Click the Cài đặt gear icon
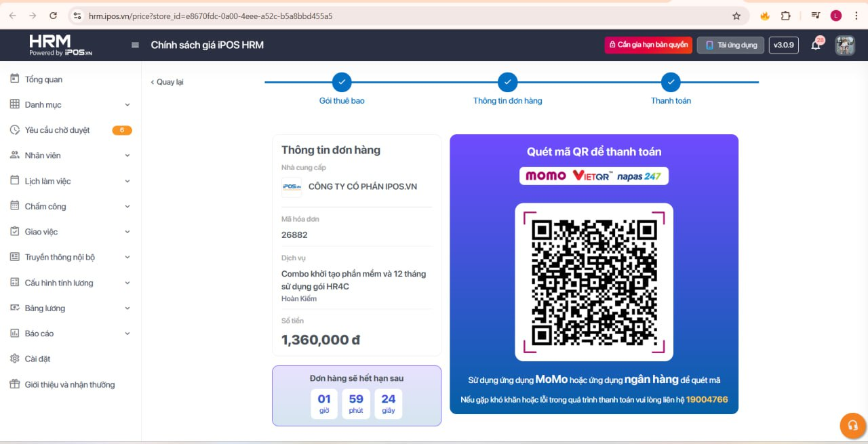868x444 pixels. pyautogui.click(x=15, y=359)
